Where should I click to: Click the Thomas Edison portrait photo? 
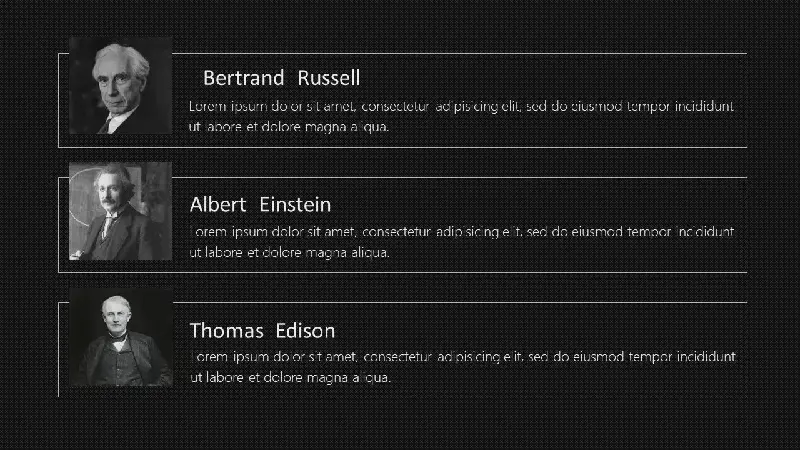click(121, 337)
